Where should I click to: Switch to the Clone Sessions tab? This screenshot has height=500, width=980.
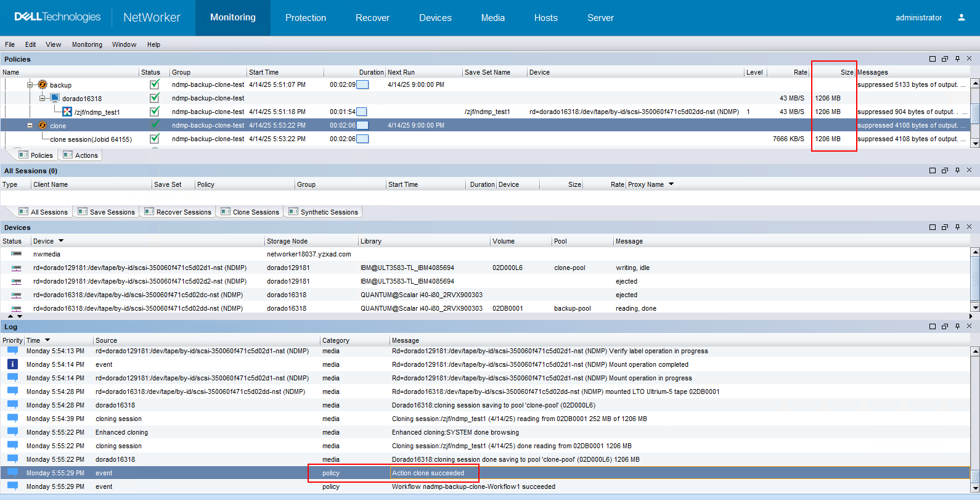250,211
